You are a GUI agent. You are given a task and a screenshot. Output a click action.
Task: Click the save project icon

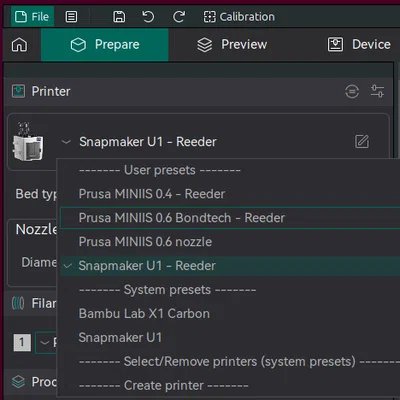tap(119, 17)
